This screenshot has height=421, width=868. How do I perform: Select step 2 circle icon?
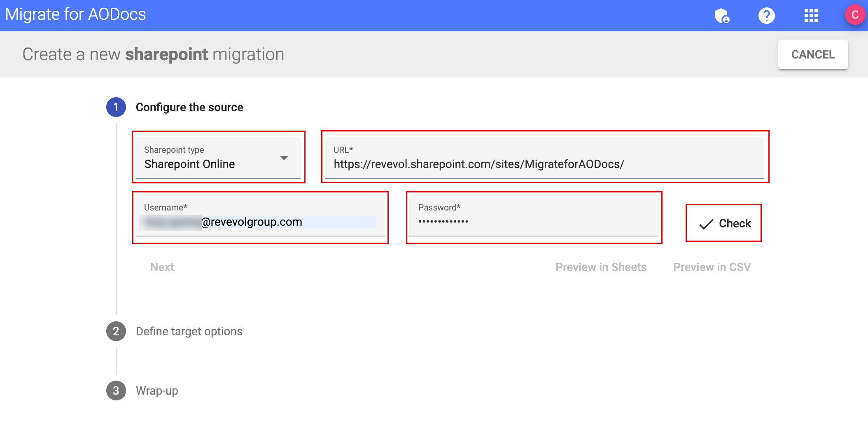[x=116, y=331]
